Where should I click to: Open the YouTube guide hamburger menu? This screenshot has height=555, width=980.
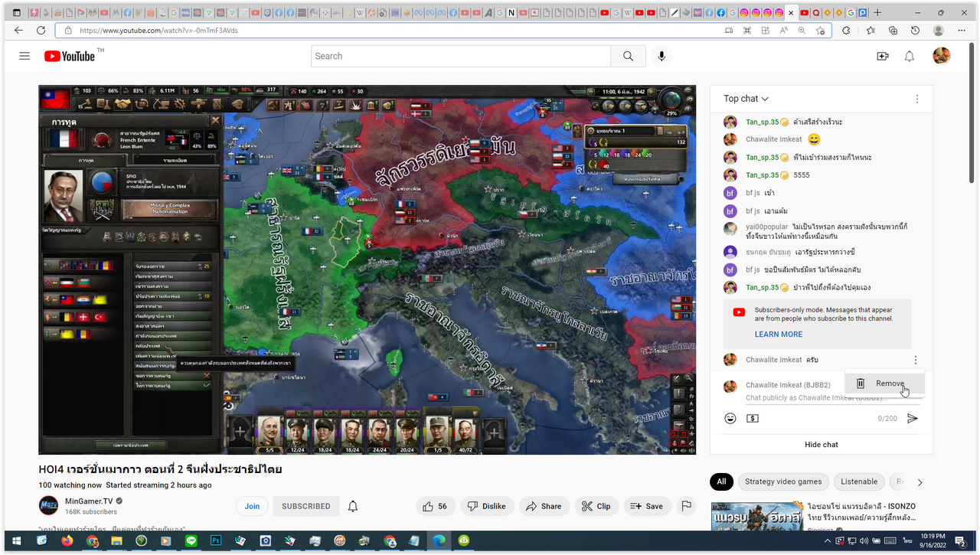24,56
